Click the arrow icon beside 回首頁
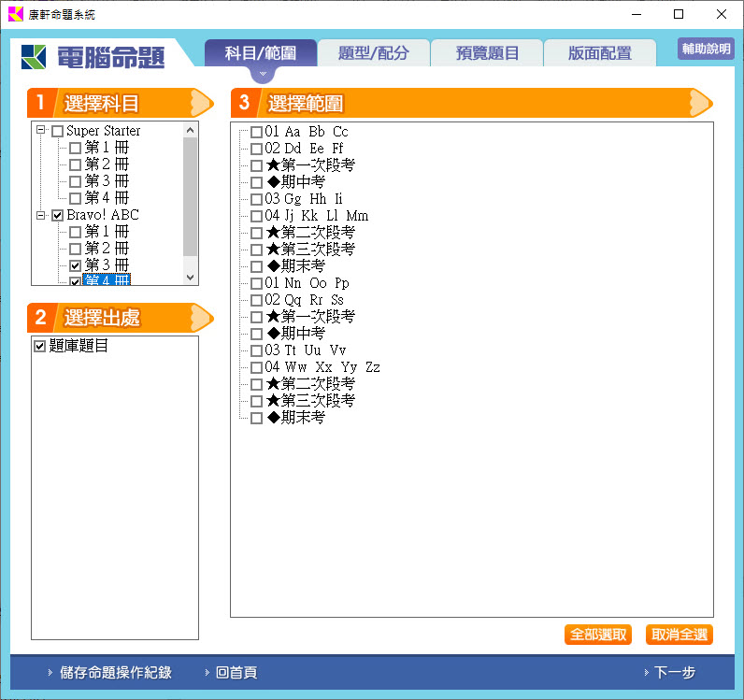744x700 pixels. pos(207,673)
